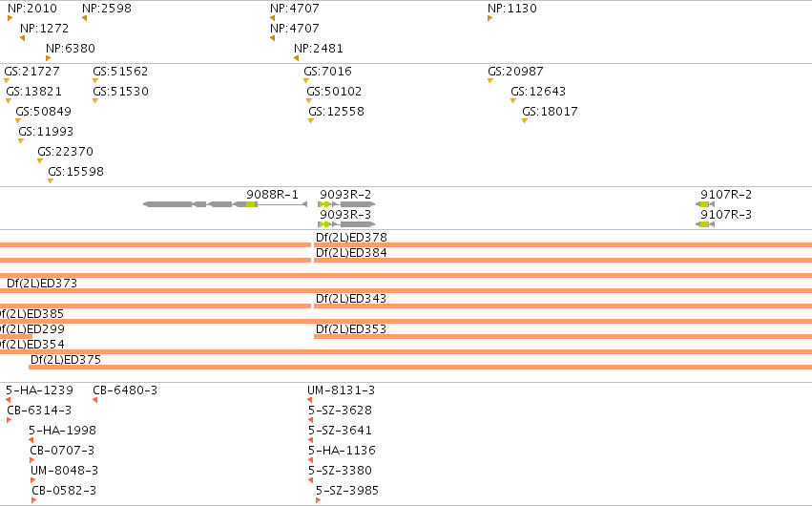The width and height of the screenshot is (812, 506).
Task: Select the CB-0582-3 insertion label
Action: click(64, 491)
